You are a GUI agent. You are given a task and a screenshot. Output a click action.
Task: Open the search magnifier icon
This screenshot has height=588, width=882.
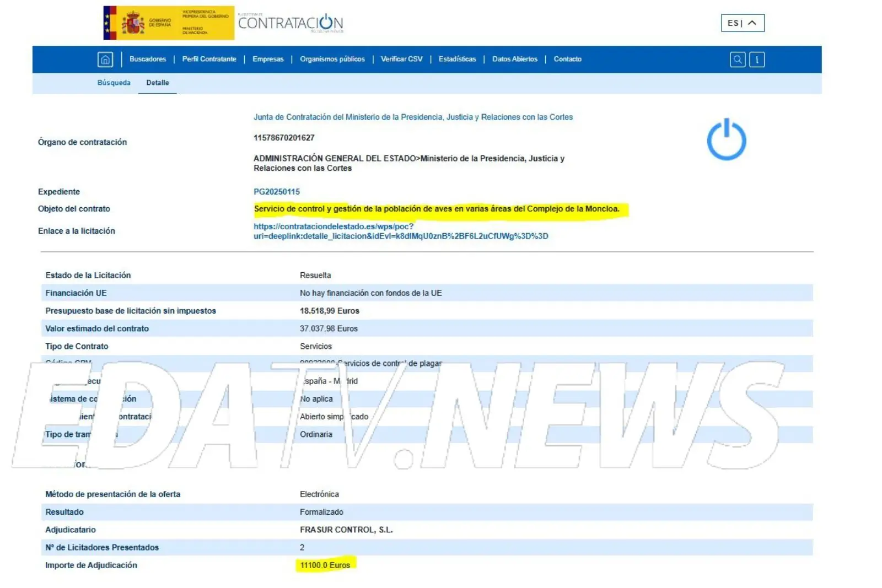(737, 60)
